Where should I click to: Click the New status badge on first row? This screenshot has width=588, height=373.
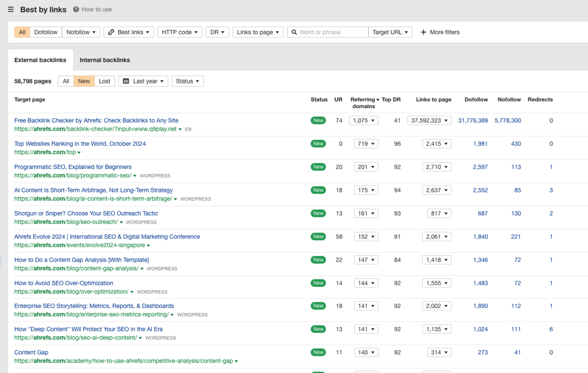click(318, 120)
